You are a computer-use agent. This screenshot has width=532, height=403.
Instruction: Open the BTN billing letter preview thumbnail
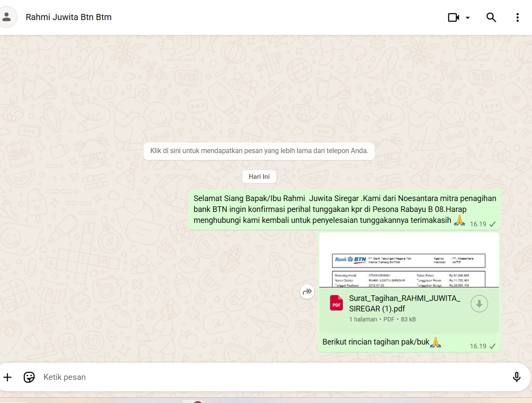409,260
